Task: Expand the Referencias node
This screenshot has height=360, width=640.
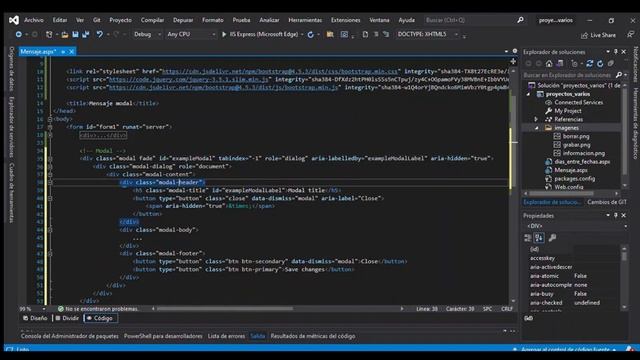Action: click(x=536, y=120)
